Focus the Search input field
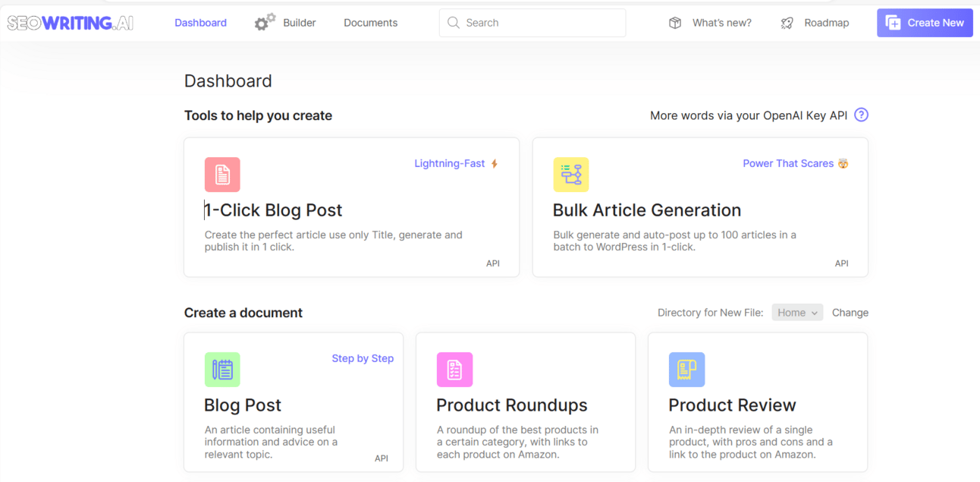Screen dimensions: 980x482 (542, 23)
